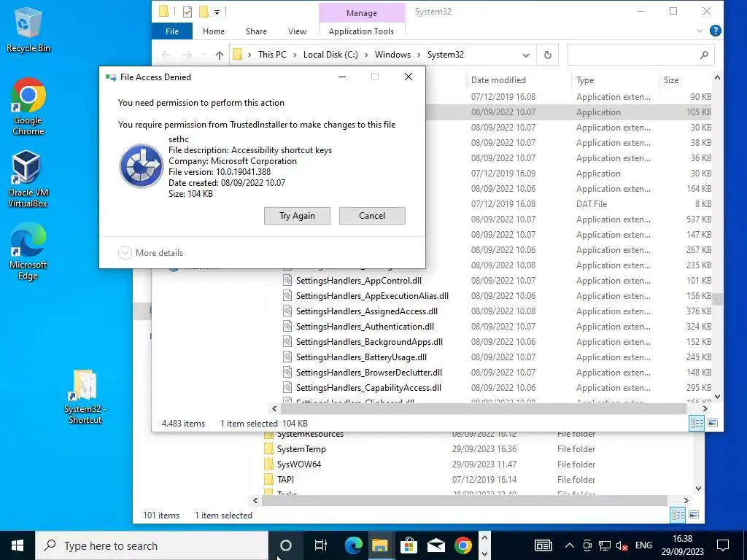Expand the ribbon chevron

[x=700, y=31]
